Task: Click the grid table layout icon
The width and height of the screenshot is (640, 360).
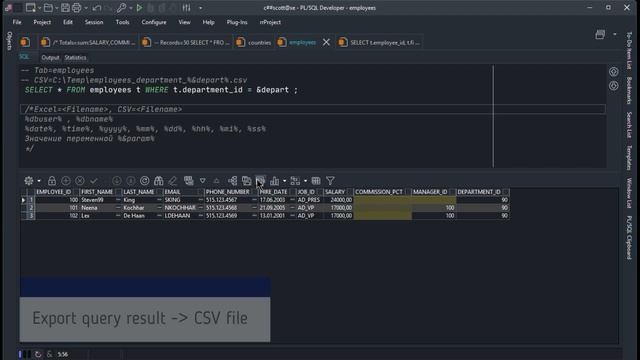Action: click(316, 181)
